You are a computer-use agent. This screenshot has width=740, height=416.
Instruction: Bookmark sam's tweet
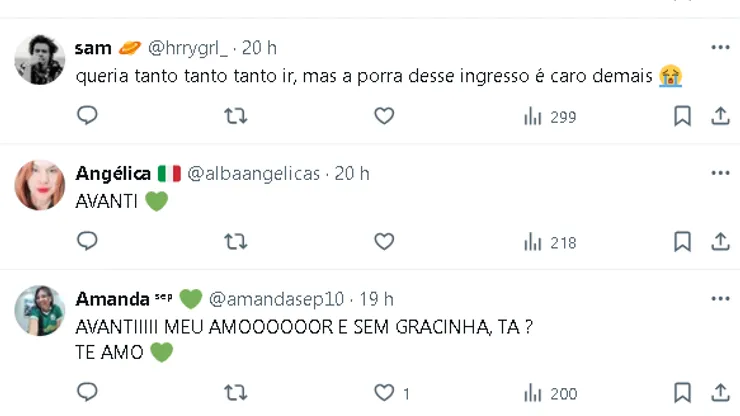682,116
